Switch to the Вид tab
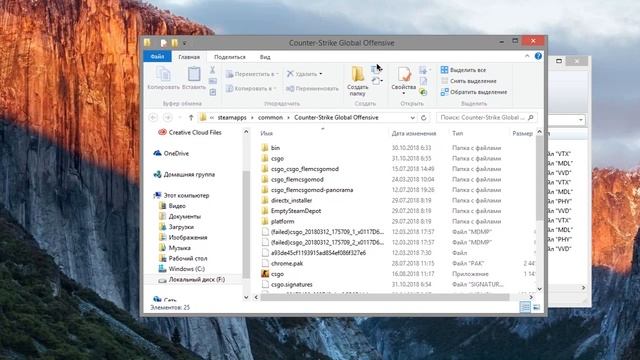 pyautogui.click(x=265, y=57)
